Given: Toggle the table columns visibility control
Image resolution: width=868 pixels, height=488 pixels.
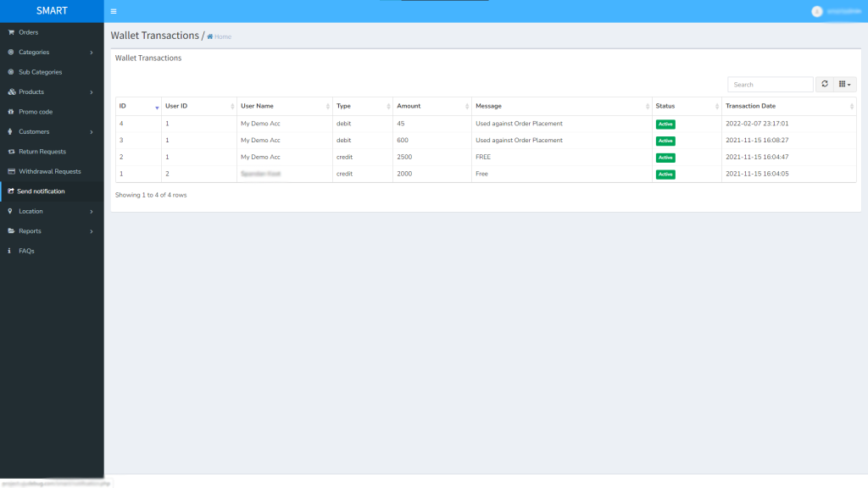Looking at the screenshot, I should [x=844, y=84].
